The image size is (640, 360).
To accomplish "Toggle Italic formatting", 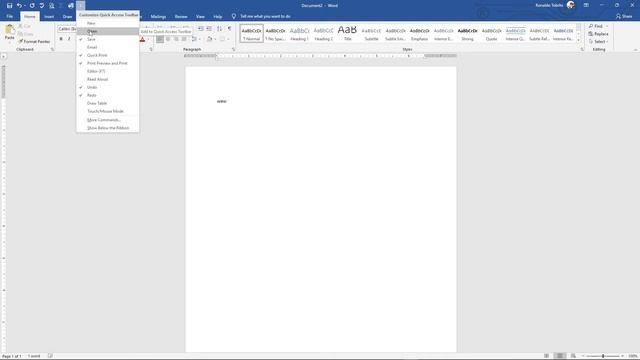I will point(69,39).
